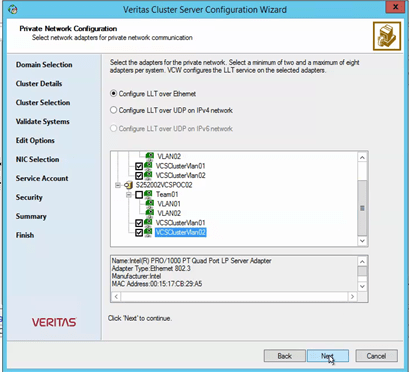Screen dimensions: 409x372
Task: Jump to the Validate Systems step
Action: (42, 122)
